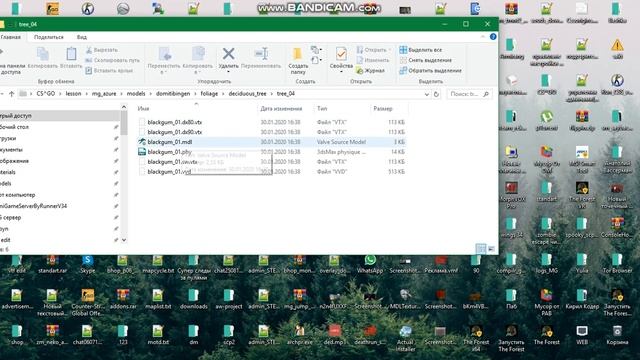
Task: Open the Главная ribbon tab
Action: click(11, 37)
